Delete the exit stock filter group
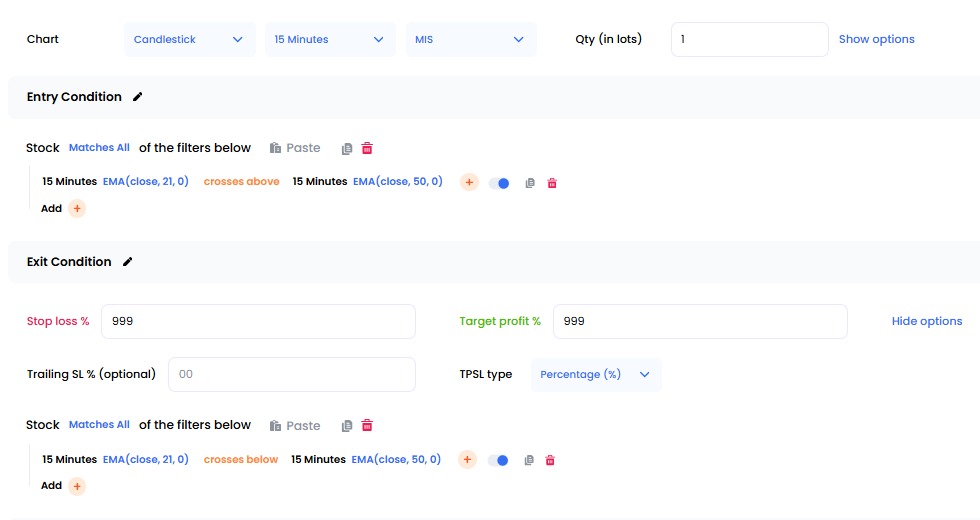 click(367, 425)
